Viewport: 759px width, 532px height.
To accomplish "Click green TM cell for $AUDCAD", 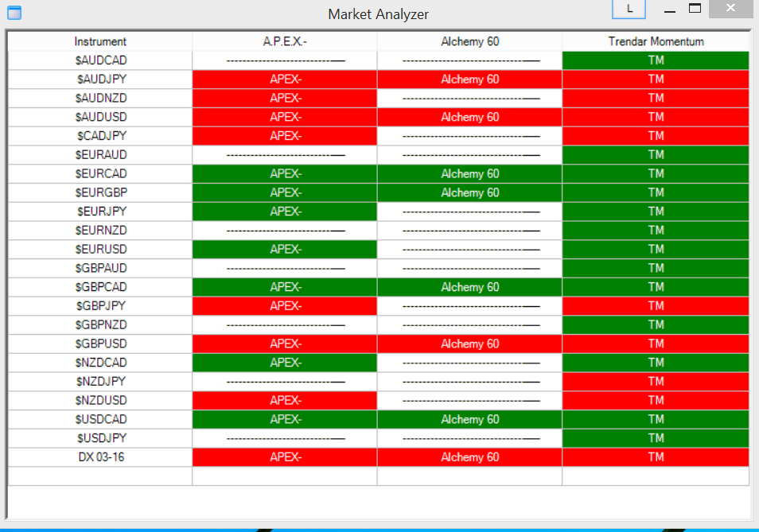I will point(656,60).
